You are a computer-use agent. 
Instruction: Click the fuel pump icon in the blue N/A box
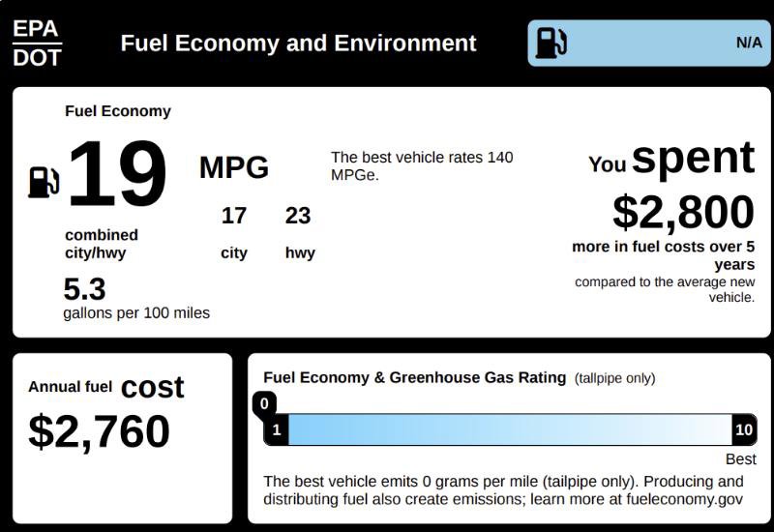(551, 43)
